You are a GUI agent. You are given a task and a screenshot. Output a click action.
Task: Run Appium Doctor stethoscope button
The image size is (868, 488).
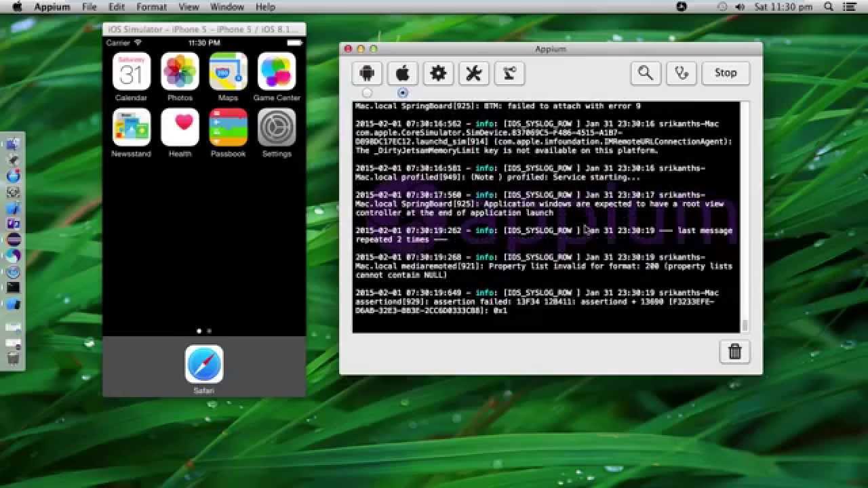[x=682, y=73]
